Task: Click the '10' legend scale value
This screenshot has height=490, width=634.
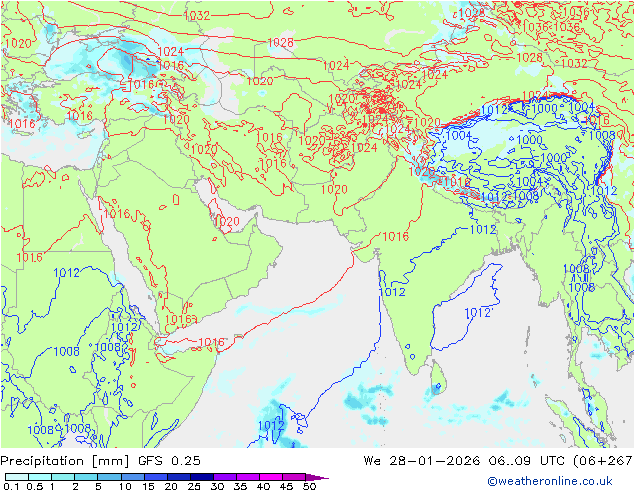Action: click(x=125, y=486)
